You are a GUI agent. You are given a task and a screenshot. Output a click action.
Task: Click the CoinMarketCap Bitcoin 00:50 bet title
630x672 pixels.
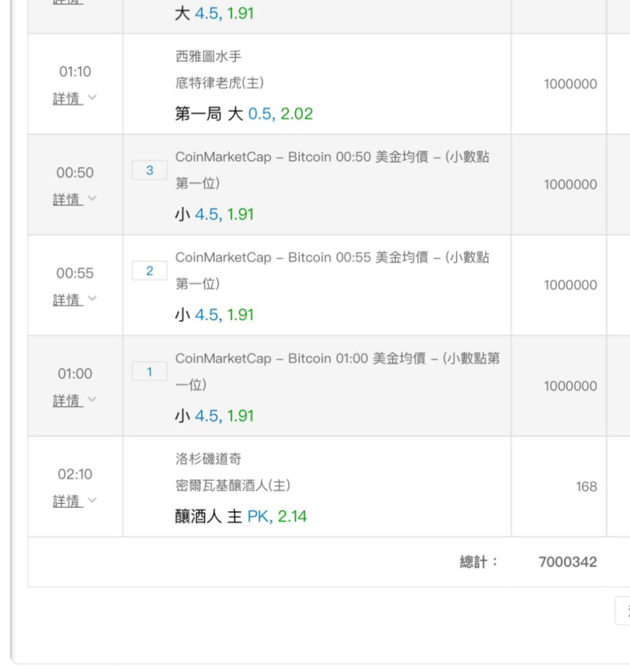(332, 170)
